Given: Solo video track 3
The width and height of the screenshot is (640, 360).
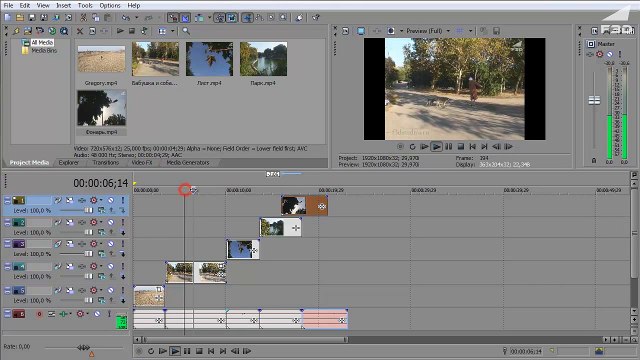Looking at the screenshot, I should (122, 244).
